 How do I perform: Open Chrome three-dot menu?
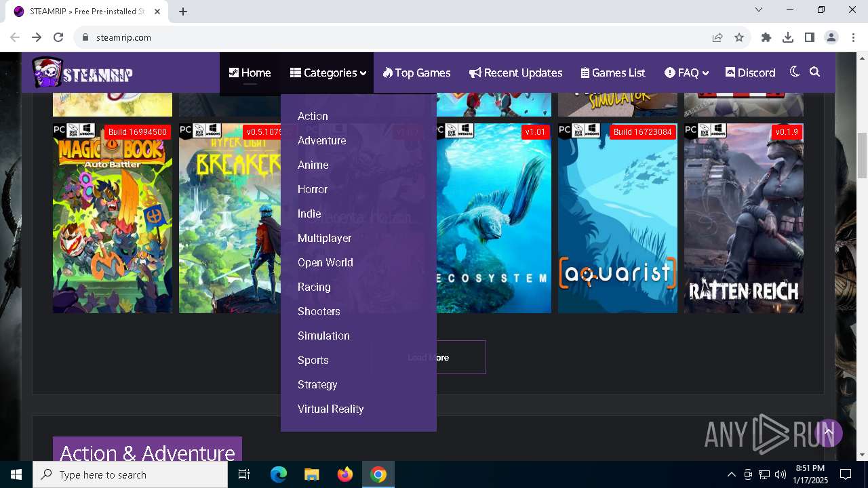point(852,37)
